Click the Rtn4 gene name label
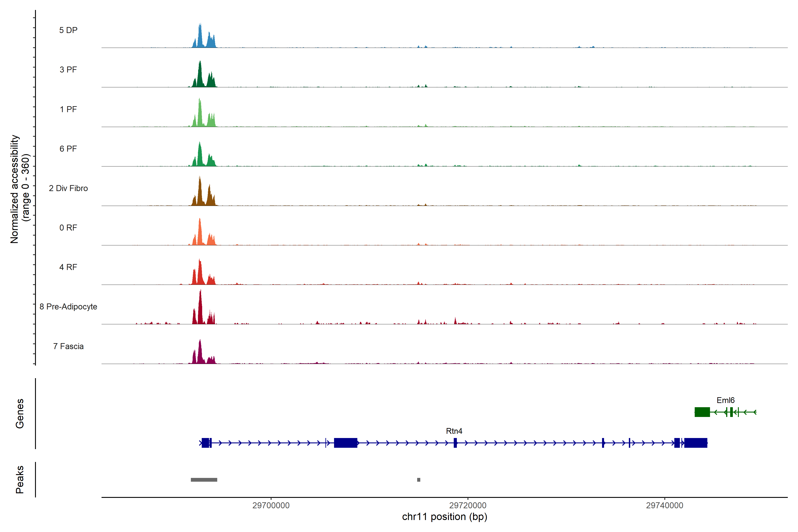Image resolution: width=798 pixels, height=532 pixels. coord(454,431)
